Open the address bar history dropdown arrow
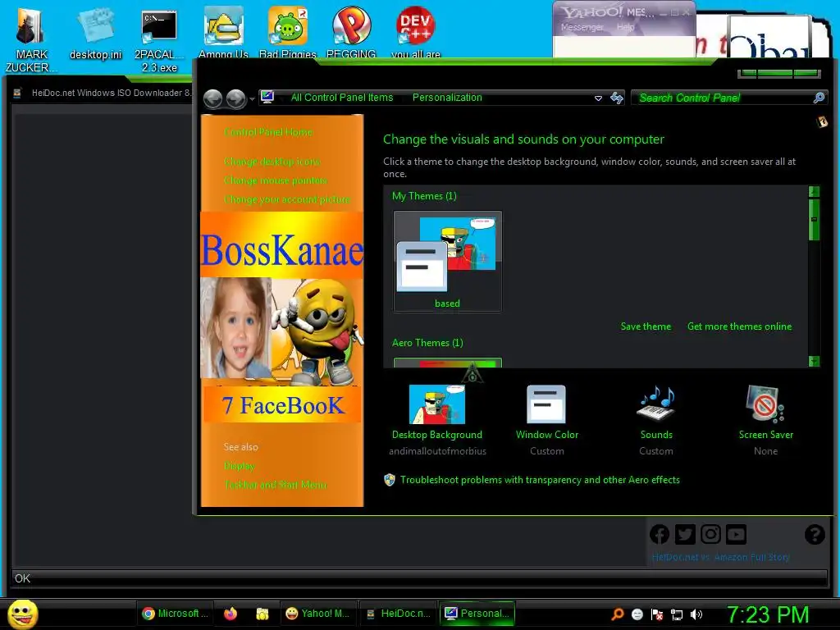840x630 pixels. tap(598, 98)
